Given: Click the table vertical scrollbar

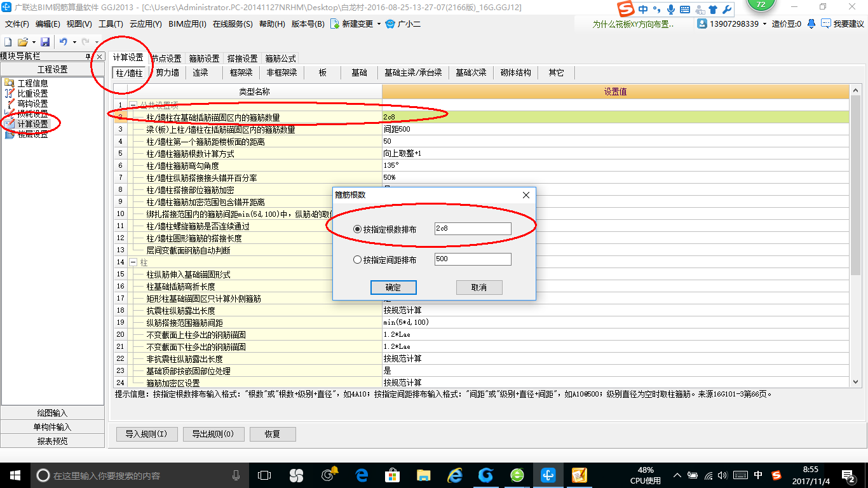Looking at the screenshot, I should coord(855,186).
